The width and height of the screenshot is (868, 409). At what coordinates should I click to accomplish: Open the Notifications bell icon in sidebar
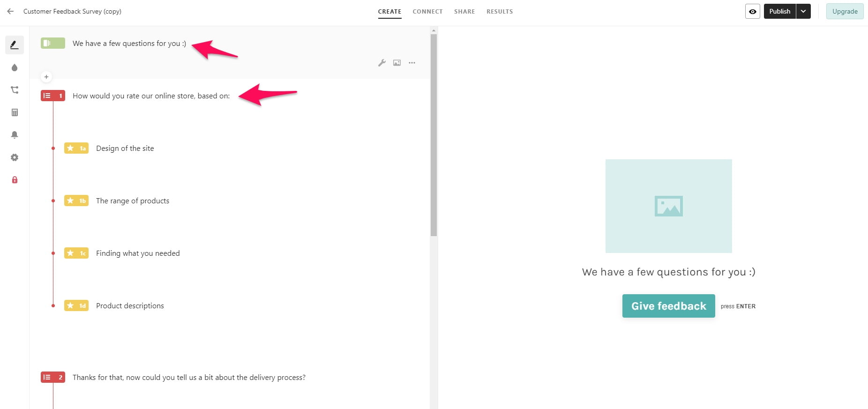[15, 135]
